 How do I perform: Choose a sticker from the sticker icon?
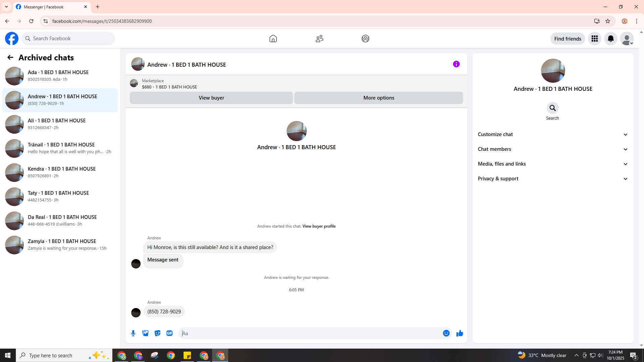tap(157, 333)
